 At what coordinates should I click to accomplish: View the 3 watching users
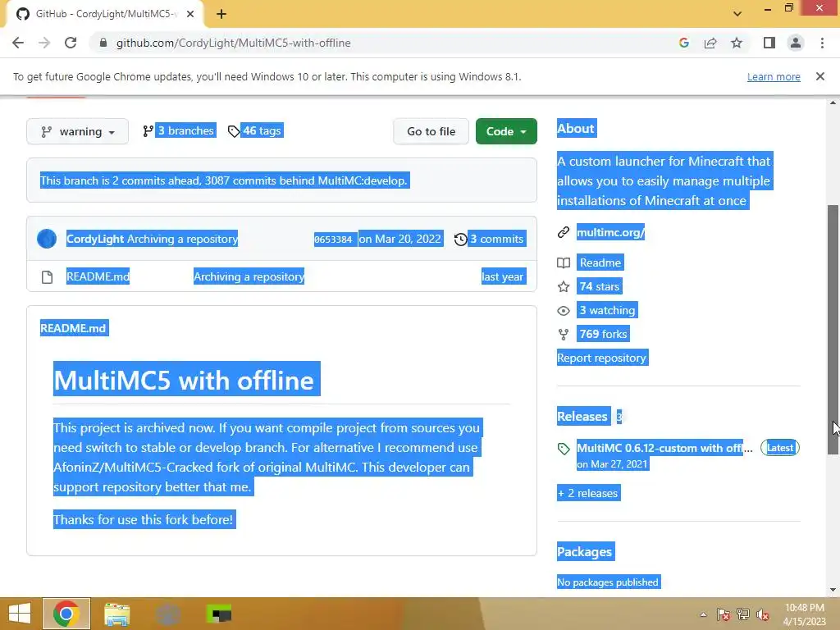coord(608,310)
